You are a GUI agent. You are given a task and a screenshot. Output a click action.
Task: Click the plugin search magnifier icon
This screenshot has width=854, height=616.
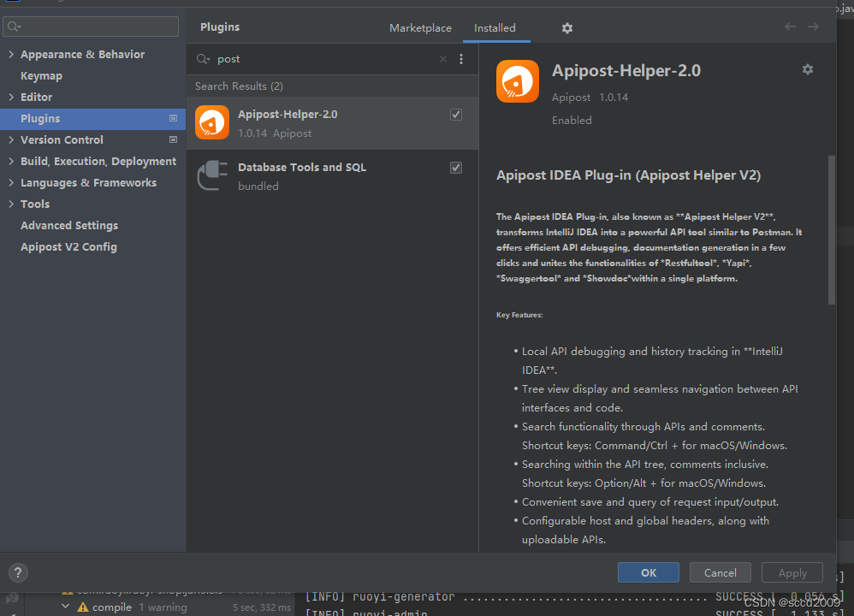pos(203,59)
